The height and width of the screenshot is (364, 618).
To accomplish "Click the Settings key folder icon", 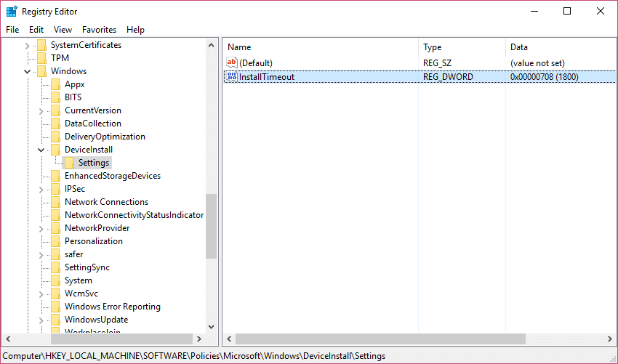I will (69, 163).
